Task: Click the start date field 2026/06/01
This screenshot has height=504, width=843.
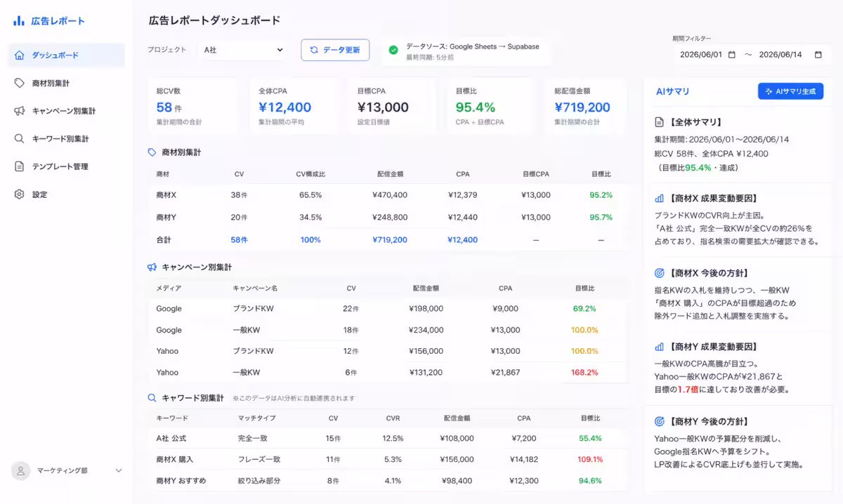Action: [708, 55]
